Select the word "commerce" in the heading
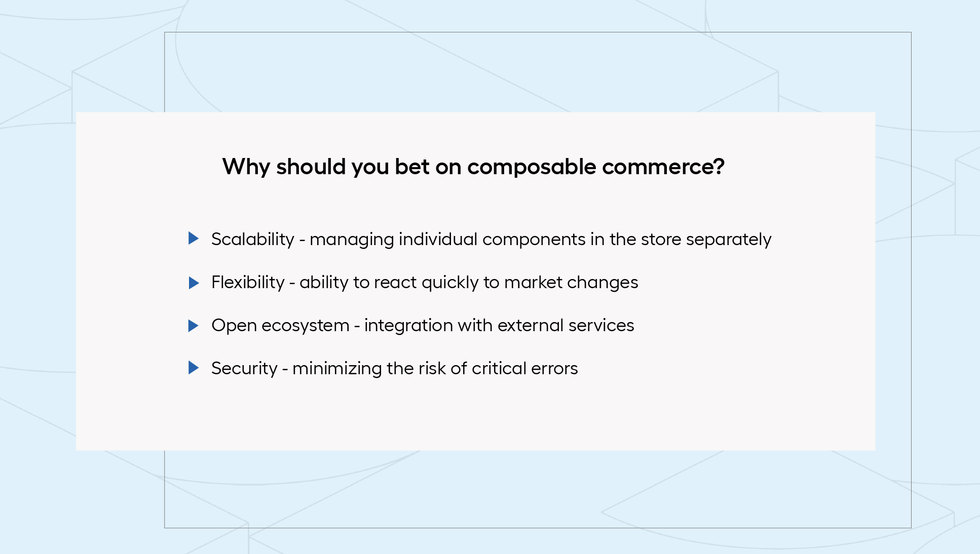The height and width of the screenshot is (554, 980). point(657,167)
